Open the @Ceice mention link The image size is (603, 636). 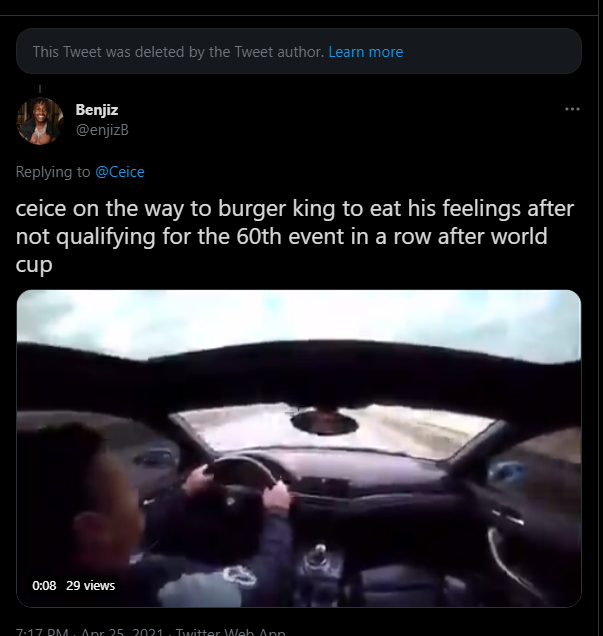120,172
